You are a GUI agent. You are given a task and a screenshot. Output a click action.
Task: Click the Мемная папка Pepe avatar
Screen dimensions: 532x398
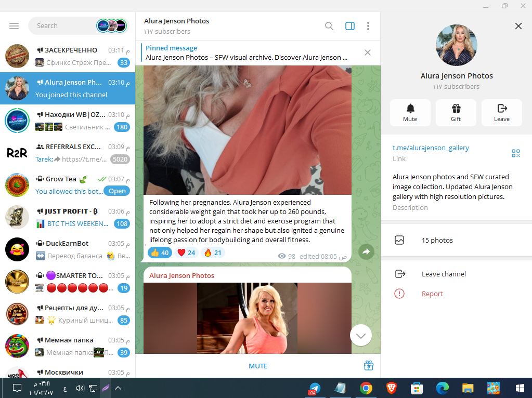click(17, 346)
